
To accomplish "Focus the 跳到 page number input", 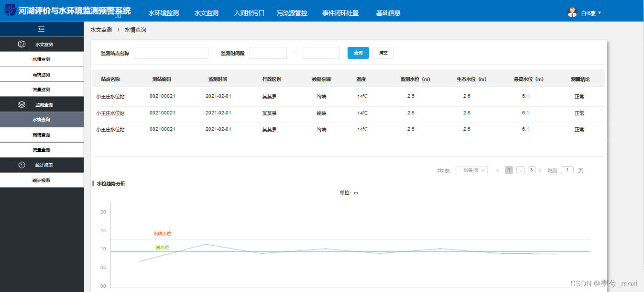I will (567, 170).
